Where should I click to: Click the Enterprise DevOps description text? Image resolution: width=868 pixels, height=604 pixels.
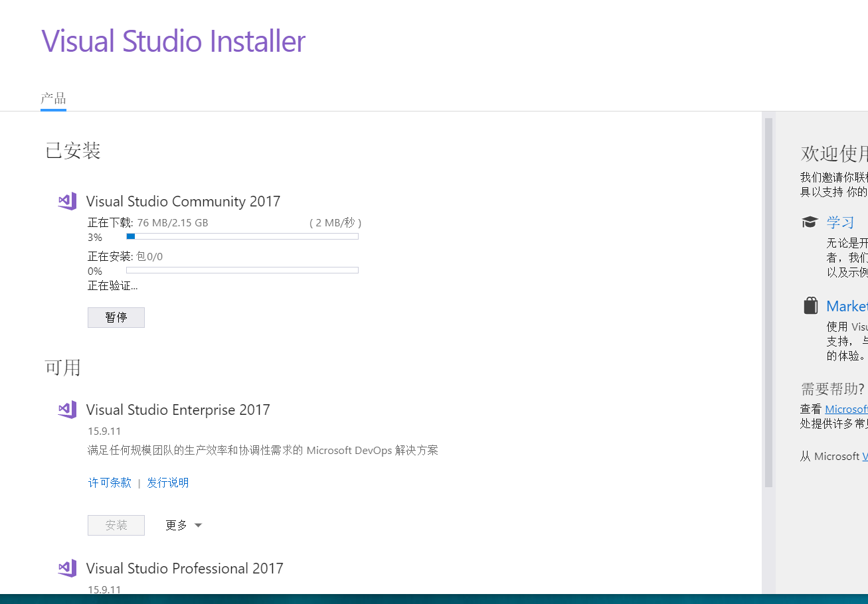tap(263, 450)
